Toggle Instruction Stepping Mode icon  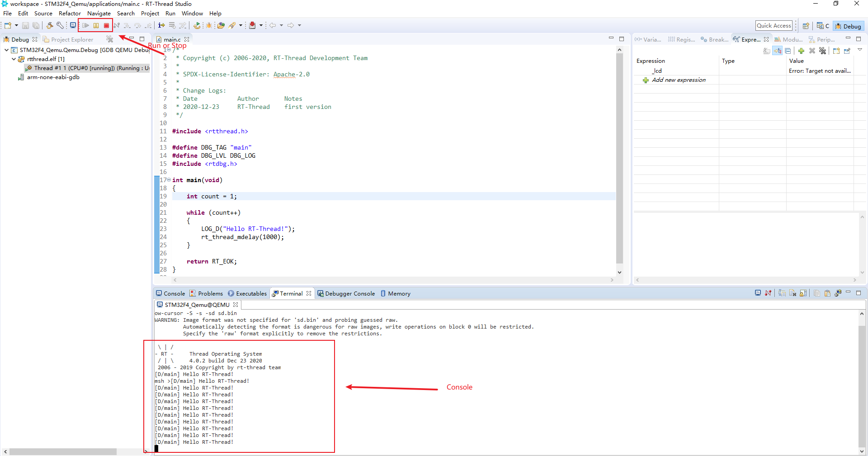coord(161,25)
